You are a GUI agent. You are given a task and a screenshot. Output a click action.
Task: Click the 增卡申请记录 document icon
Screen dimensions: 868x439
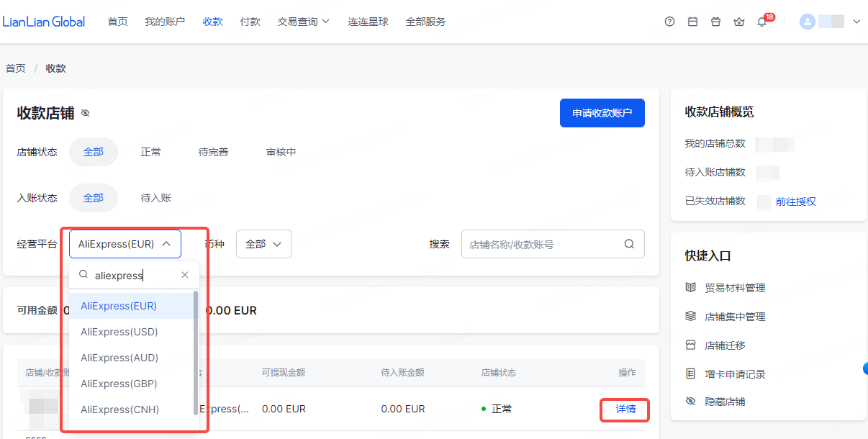point(691,374)
